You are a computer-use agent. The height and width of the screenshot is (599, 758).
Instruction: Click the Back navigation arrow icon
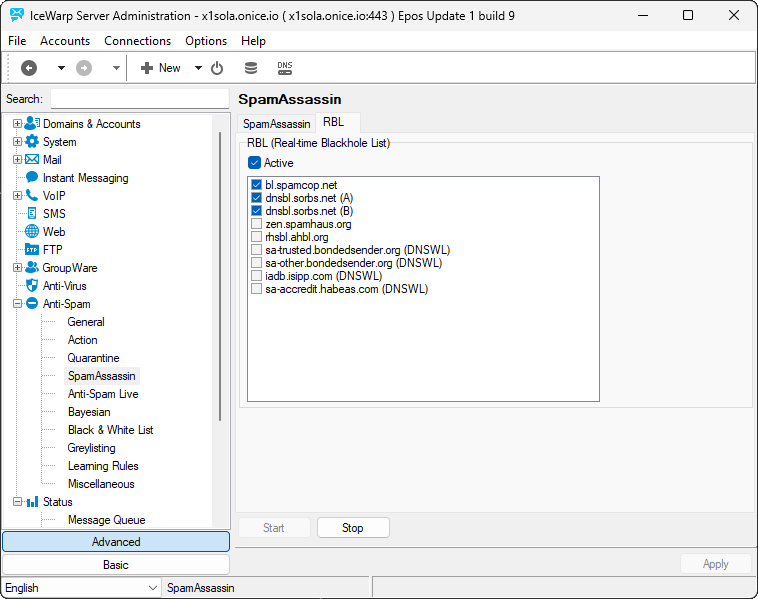pyautogui.click(x=29, y=68)
